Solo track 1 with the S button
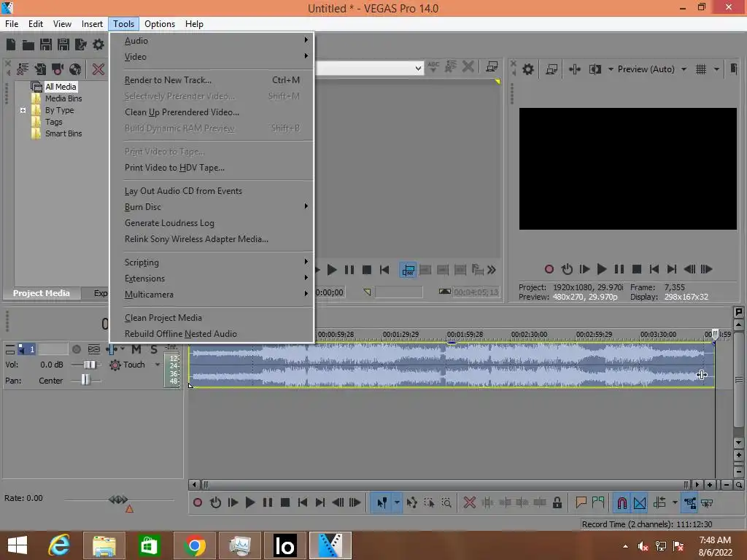This screenshot has height=560, width=747. click(x=153, y=349)
